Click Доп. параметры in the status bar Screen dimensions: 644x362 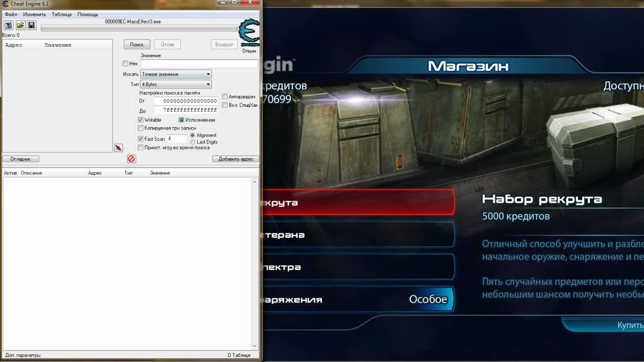tap(23, 355)
